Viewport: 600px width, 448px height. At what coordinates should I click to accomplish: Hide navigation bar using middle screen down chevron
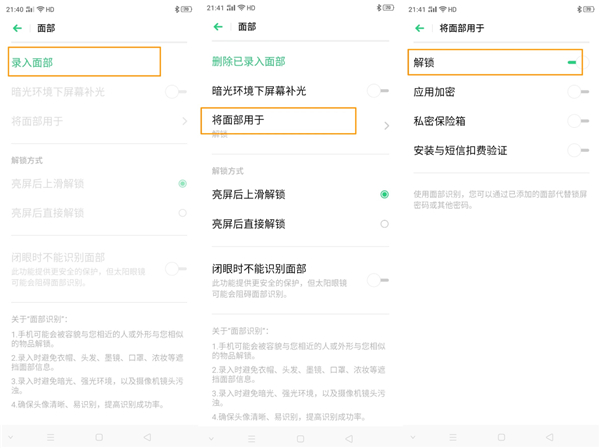coord(211,438)
